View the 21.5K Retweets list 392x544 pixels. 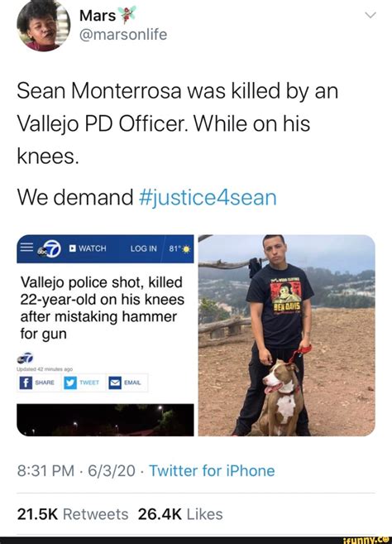point(73,514)
